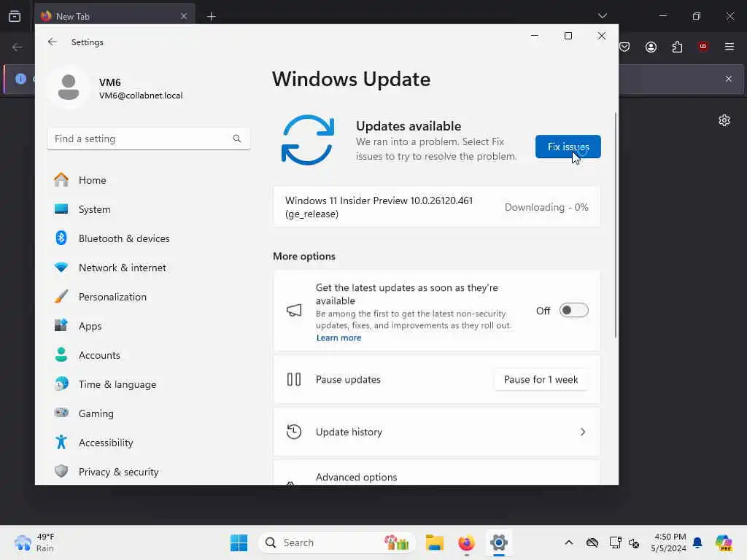Click the notification bell icon
747x560 pixels.
click(x=697, y=542)
